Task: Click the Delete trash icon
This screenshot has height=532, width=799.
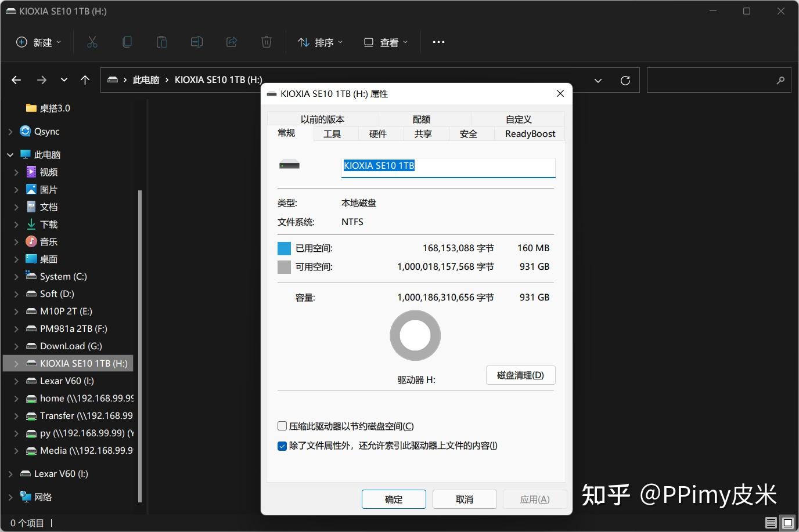Action: point(267,42)
